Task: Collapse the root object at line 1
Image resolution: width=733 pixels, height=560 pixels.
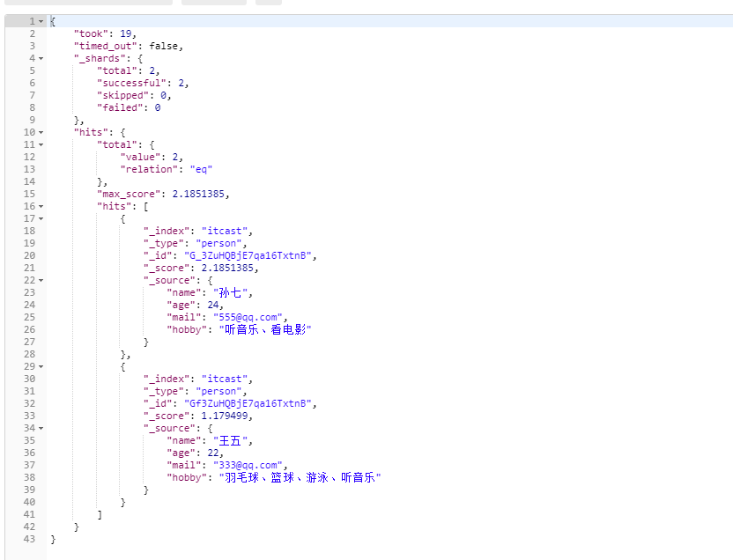Action: tap(41, 21)
